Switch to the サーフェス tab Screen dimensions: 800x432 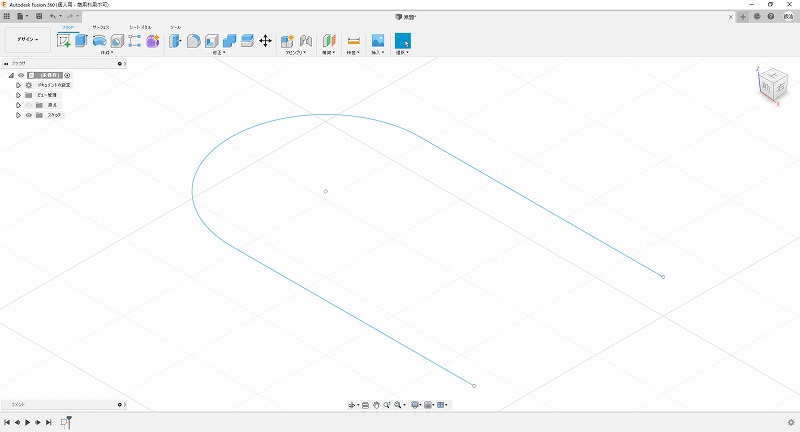[101, 27]
